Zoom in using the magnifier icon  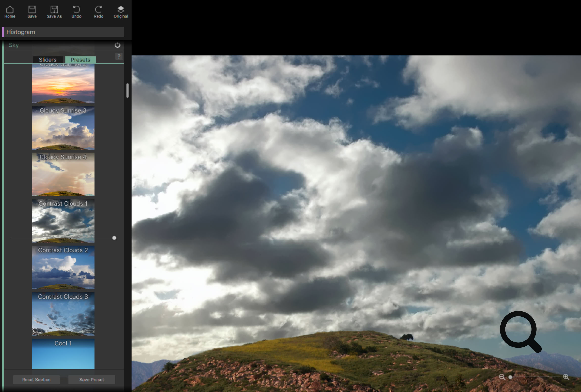coord(566,377)
